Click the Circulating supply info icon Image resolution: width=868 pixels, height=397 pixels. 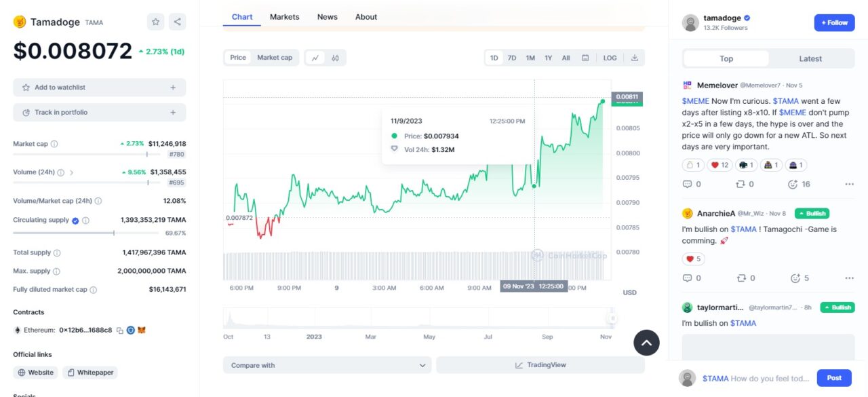[x=85, y=221]
